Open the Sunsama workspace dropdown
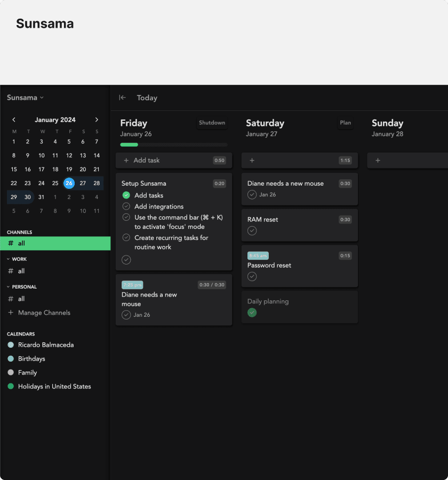 pyautogui.click(x=26, y=98)
